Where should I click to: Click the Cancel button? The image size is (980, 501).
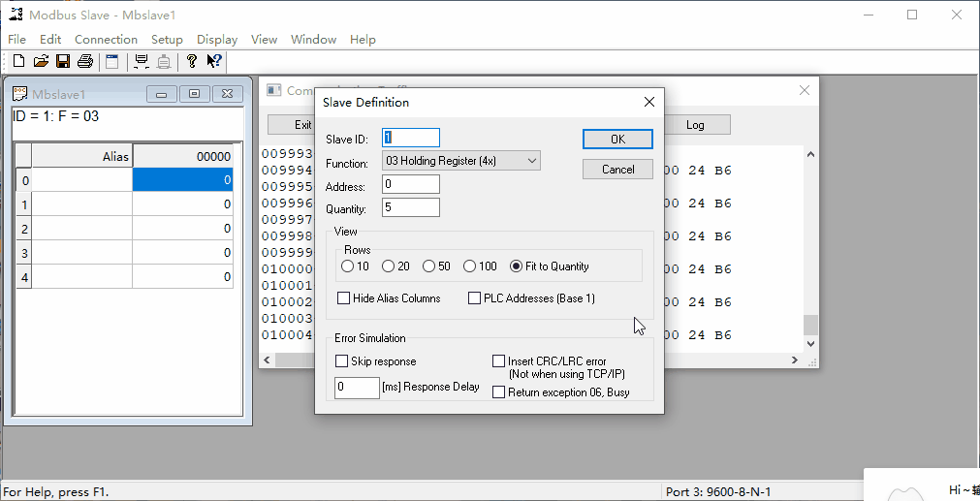(617, 170)
